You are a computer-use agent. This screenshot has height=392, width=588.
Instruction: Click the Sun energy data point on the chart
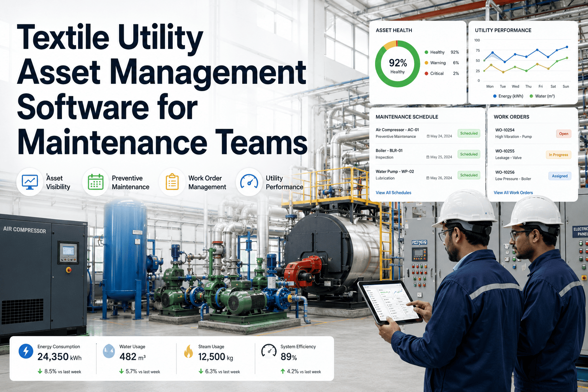[567, 47]
